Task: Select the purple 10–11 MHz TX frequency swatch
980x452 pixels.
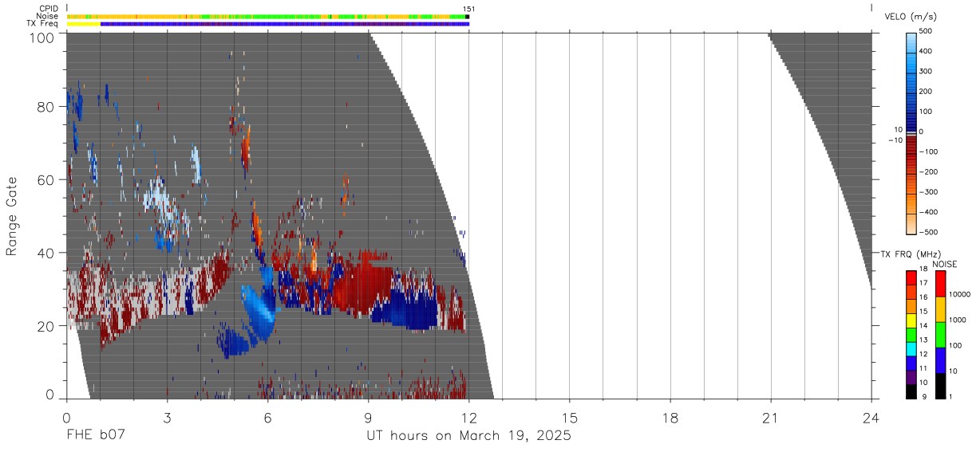Action: coord(911,377)
